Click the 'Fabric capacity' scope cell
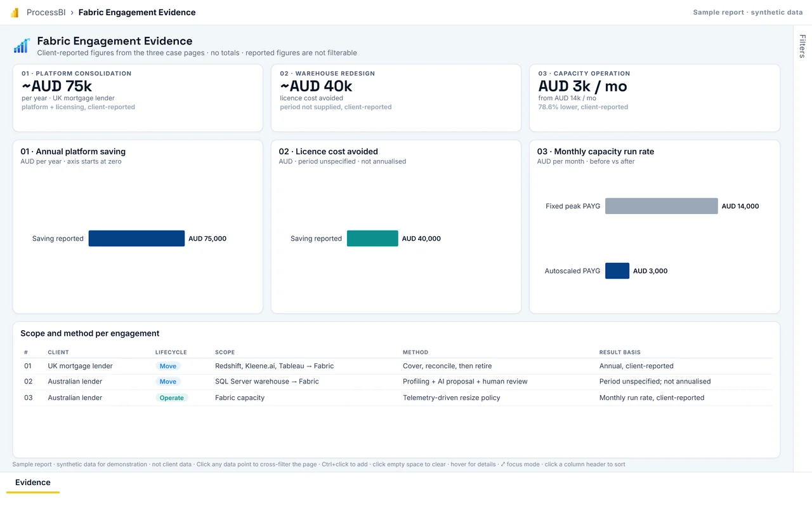 coord(240,398)
